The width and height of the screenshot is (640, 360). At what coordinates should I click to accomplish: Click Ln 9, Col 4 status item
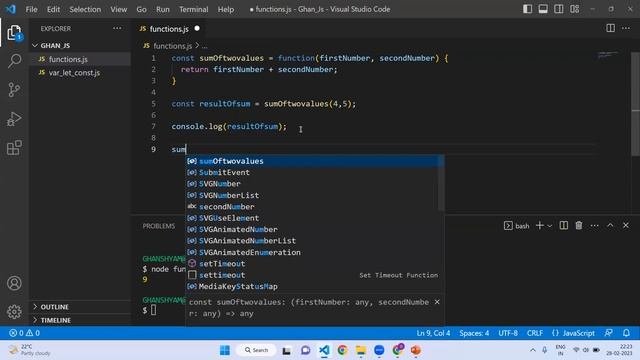pyautogui.click(x=433, y=333)
